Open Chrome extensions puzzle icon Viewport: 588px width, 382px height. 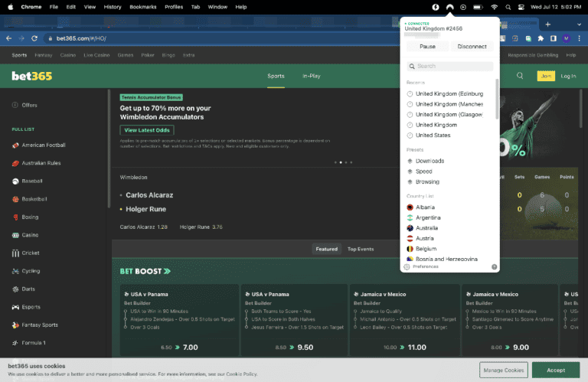(541, 38)
